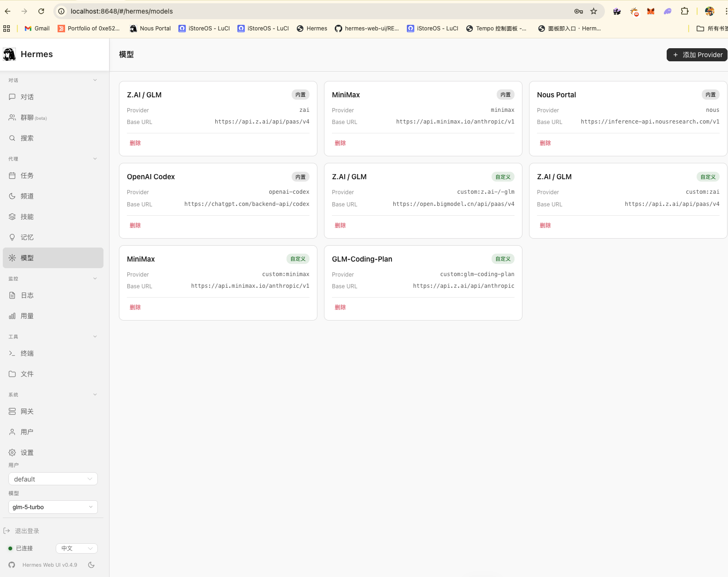Go to the 对话 chat page
728x577 pixels.
[x=27, y=97]
